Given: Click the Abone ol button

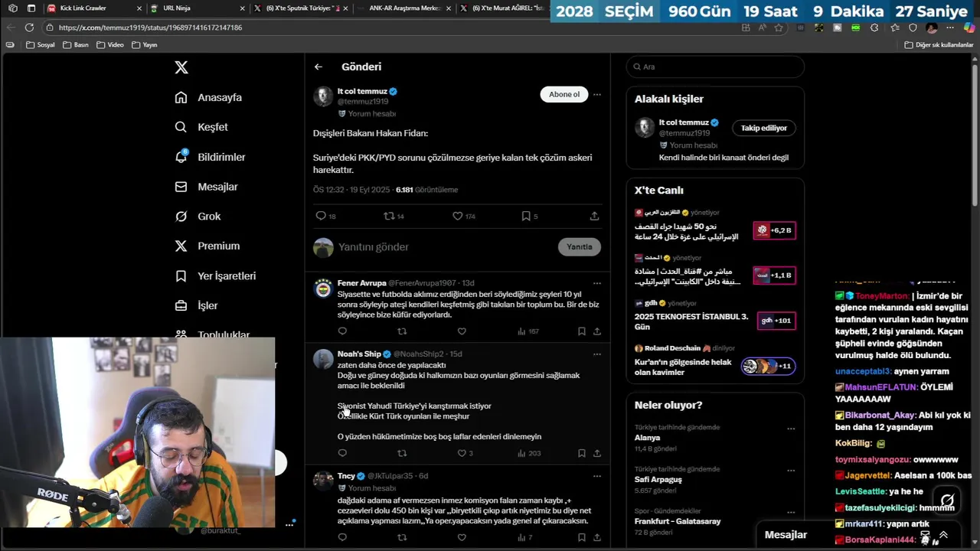Looking at the screenshot, I should pos(564,94).
